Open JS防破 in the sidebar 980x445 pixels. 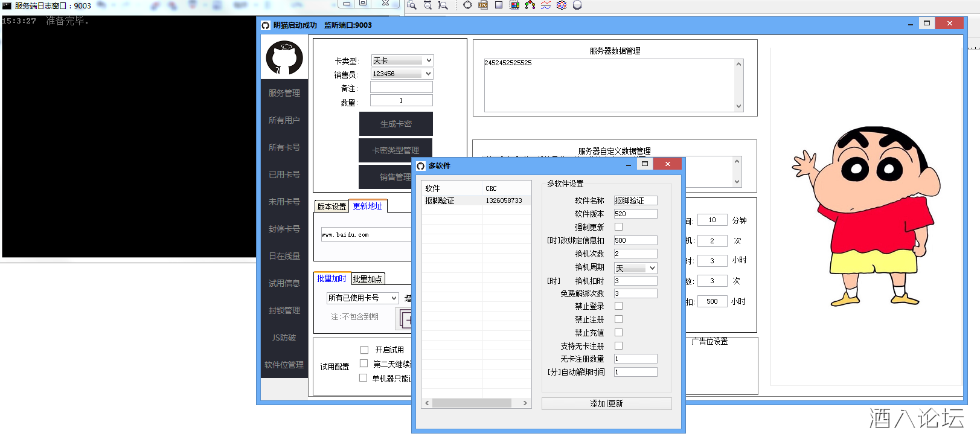tap(284, 338)
